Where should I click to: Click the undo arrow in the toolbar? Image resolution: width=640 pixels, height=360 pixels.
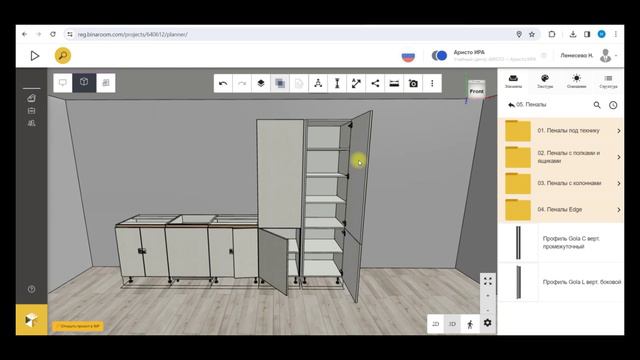point(223,84)
